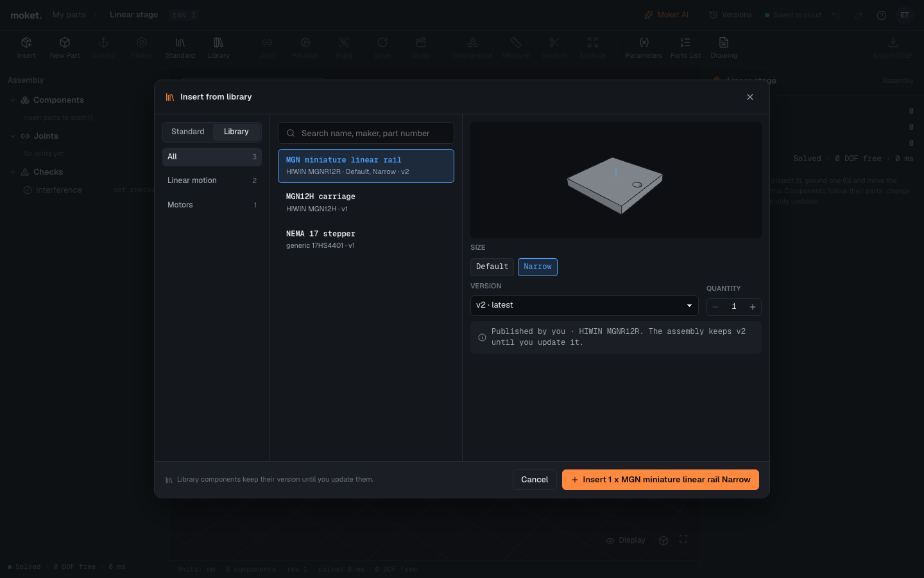Show the All category of library parts
The image size is (924, 578).
(x=212, y=157)
